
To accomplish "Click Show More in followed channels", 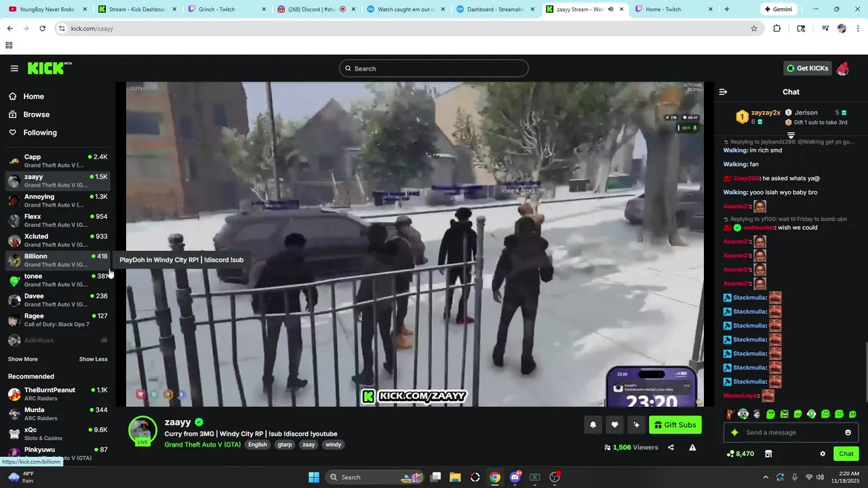I will click(x=23, y=359).
